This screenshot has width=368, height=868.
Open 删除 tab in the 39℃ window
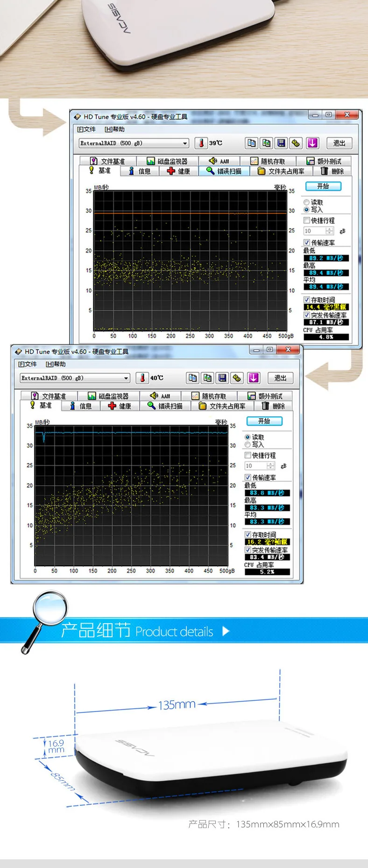[332, 171]
